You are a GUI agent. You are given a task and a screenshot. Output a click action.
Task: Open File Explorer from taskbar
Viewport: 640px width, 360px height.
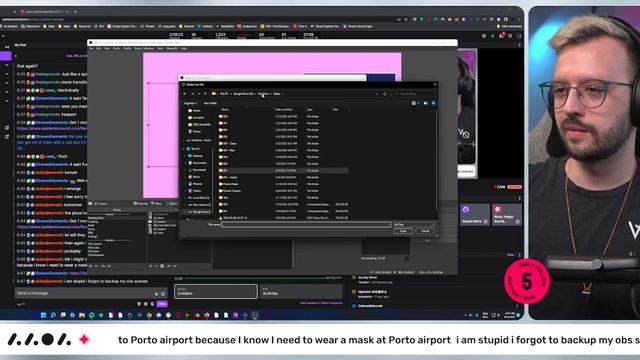point(82,315)
